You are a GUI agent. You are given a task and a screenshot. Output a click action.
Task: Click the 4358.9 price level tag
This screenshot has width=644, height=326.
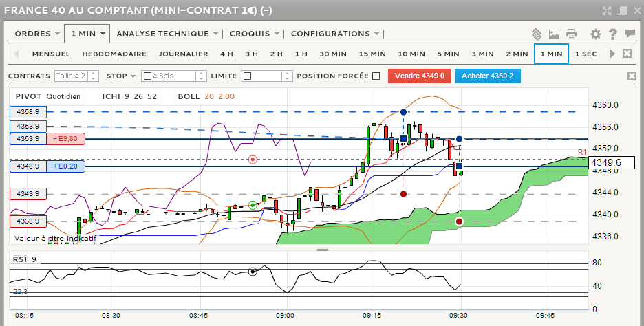pyautogui.click(x=28, y=111)
